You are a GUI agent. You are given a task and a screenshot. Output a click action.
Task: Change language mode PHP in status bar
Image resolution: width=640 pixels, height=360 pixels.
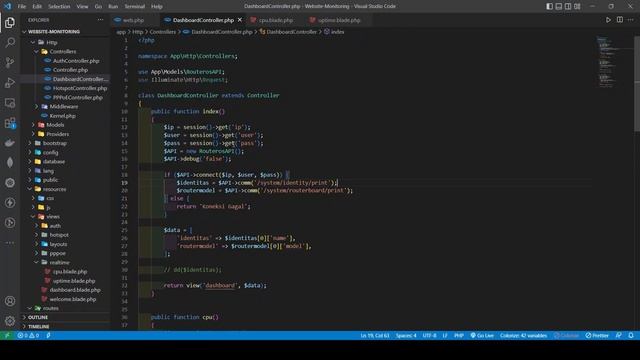pyautogui.click(x=459, y=335)
